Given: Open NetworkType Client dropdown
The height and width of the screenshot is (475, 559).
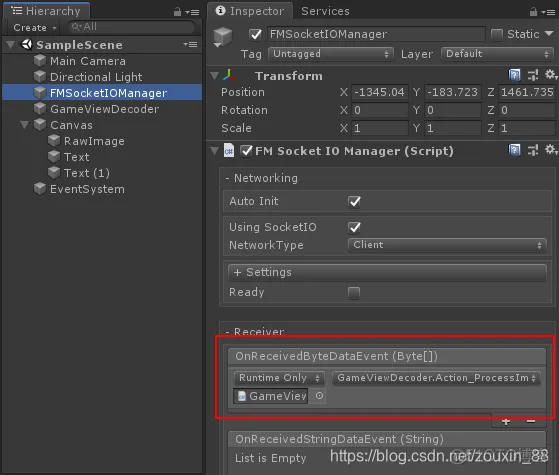Looking at the screenshot, I should (x=447, y=245).
